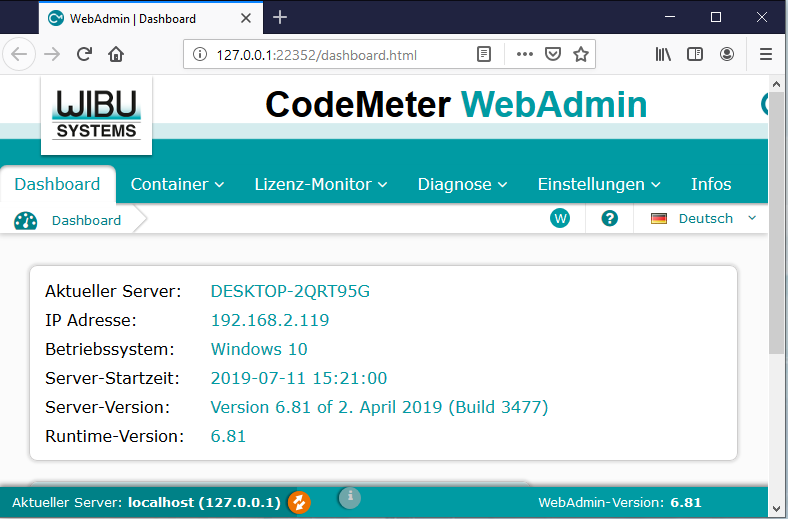
Task: Click the browser Back arrow button
Action: 19,54
